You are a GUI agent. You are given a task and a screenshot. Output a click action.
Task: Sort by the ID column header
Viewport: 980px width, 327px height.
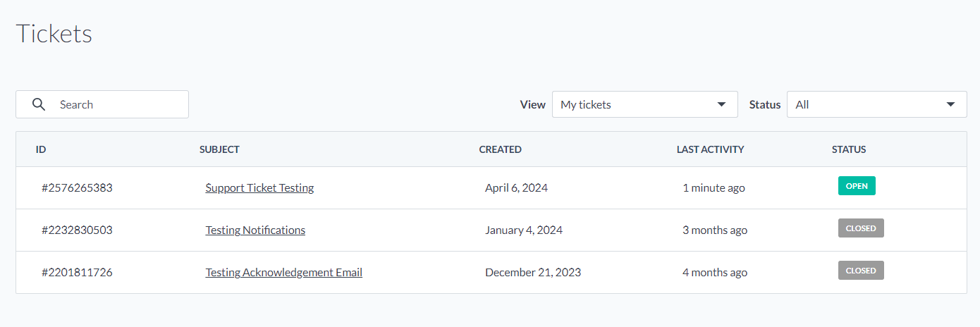click(x=41, y=149)
